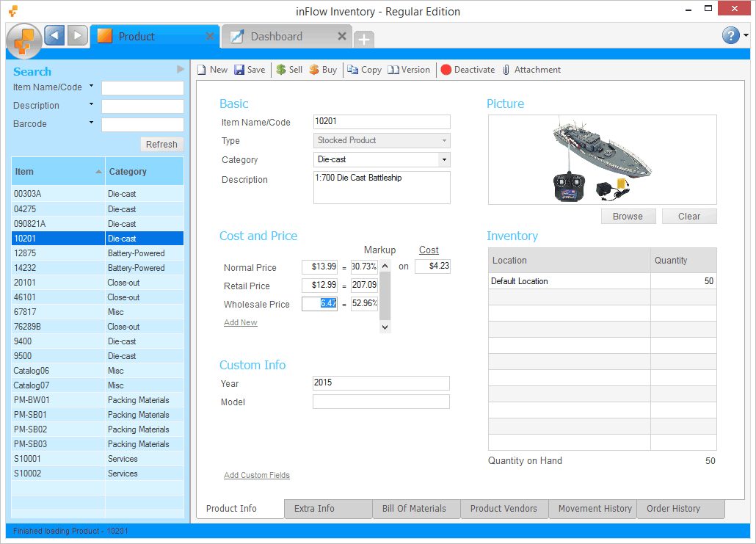Save the current product record
This screenshot has height=544, width=756.
tap(250, 70)
